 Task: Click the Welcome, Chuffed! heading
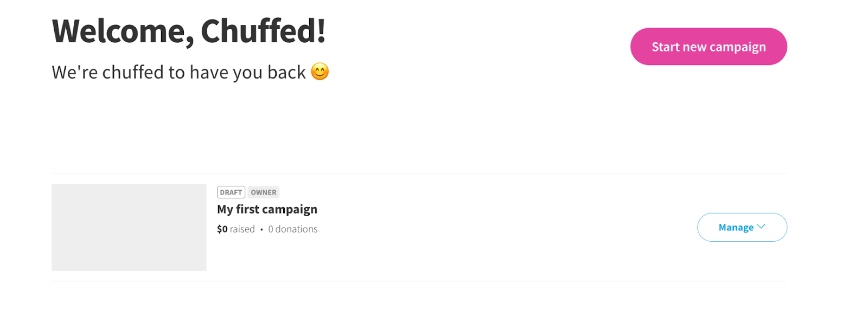189,31
